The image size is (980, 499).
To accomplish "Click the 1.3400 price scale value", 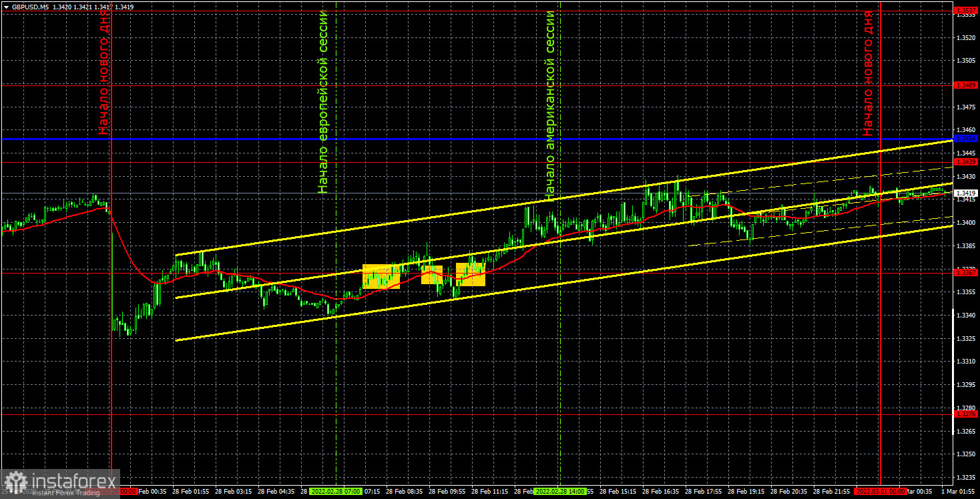I will 966,222.
